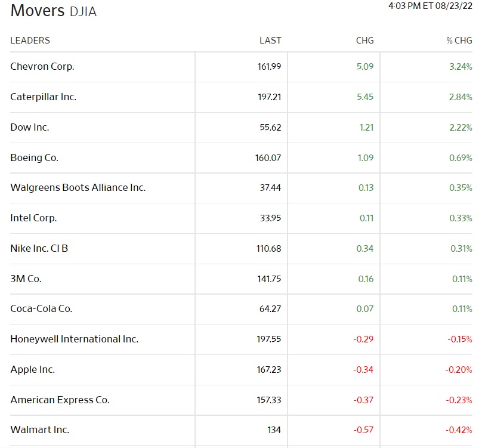This screenshot has width=479, height=448.
Task: Select Boeing percent change 0.69%
Action: (461, 157)
